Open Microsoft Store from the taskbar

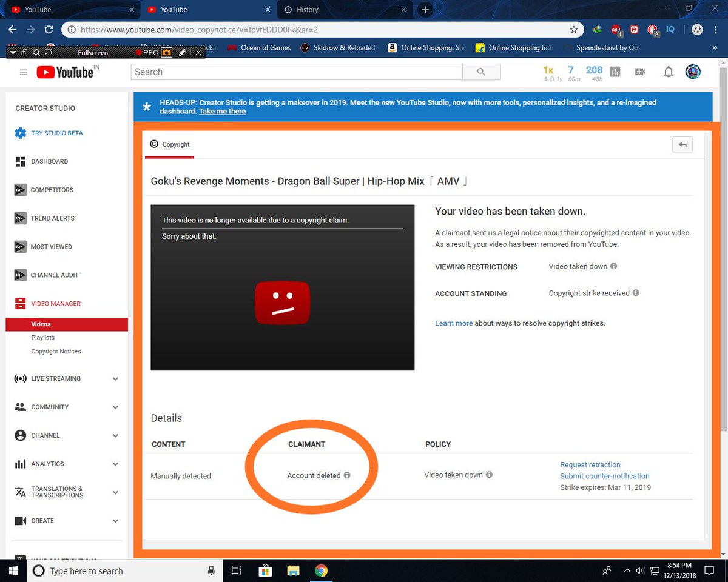[x=265, y=570]
